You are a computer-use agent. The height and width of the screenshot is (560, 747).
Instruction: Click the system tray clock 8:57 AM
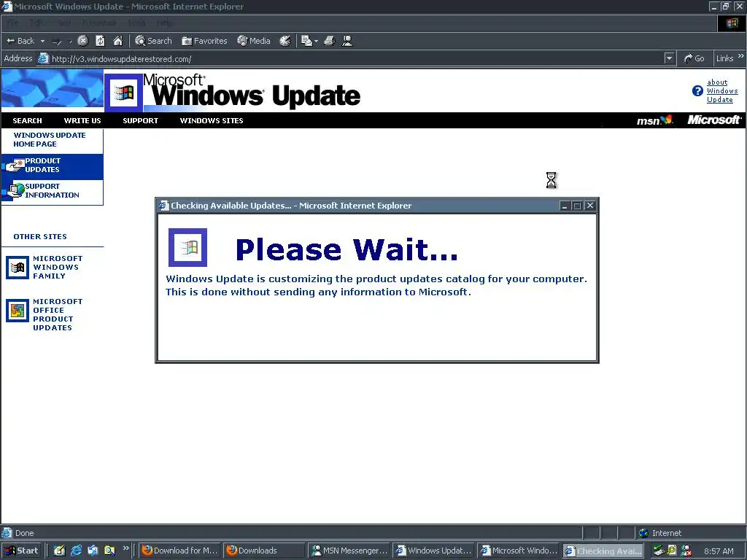coord(719,551)
